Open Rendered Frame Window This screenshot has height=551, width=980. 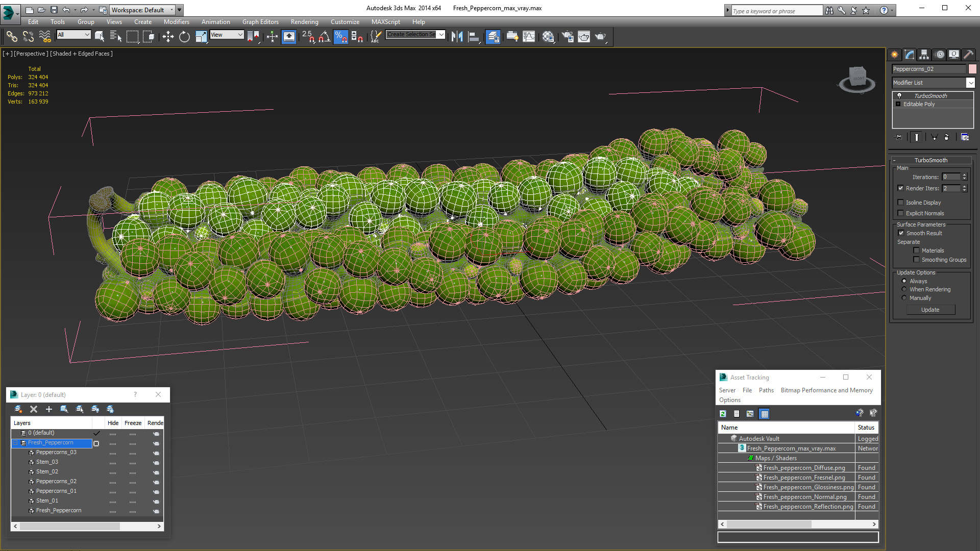point(584,36)
